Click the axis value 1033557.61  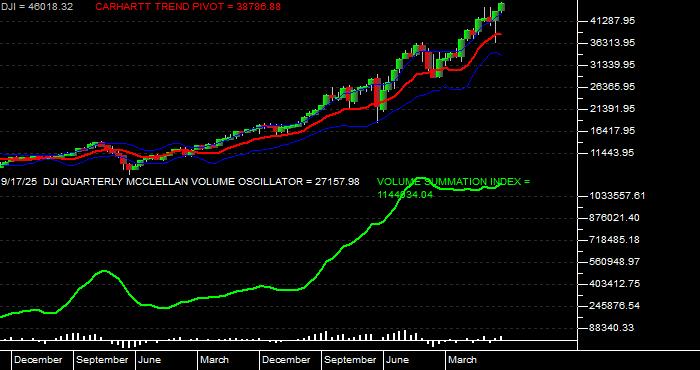pyautogui.click(x=617, y=196)
